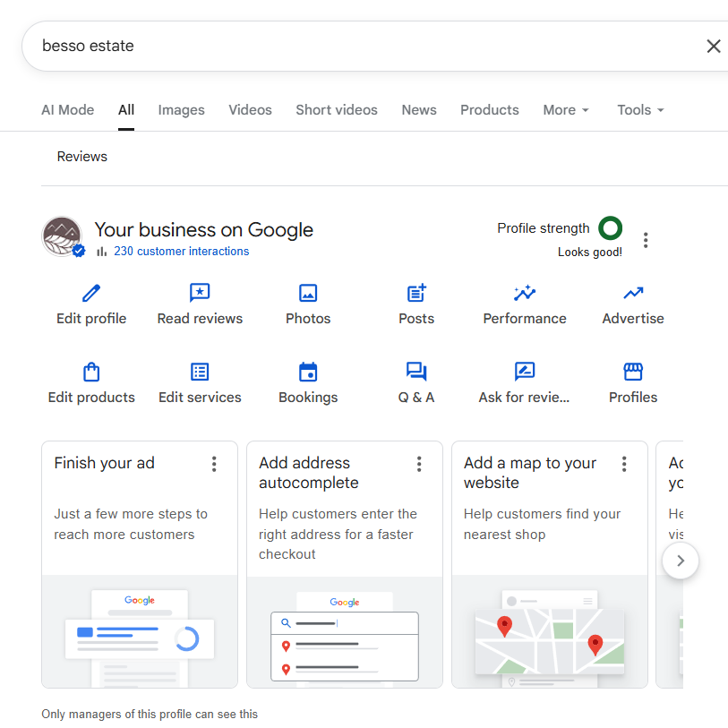Click the Posts icon
728x728 pixels.
[416, 293]
